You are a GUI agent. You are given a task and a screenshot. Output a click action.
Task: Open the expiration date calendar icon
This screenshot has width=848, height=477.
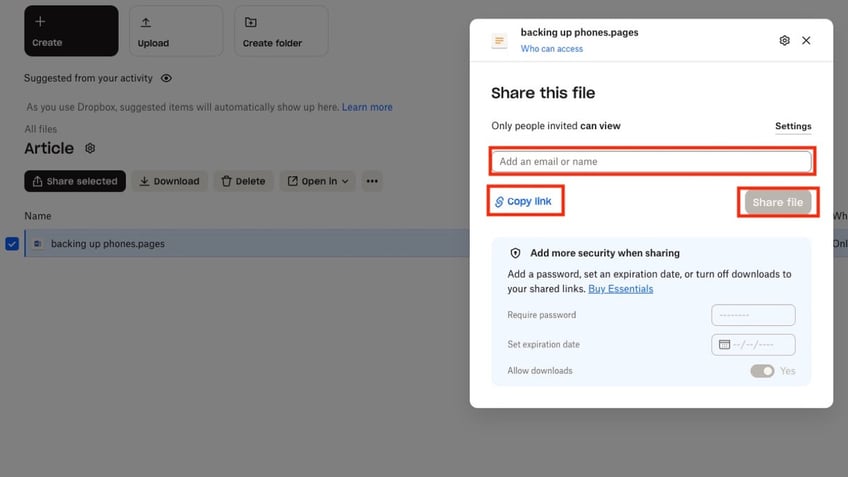pos(724,344)
